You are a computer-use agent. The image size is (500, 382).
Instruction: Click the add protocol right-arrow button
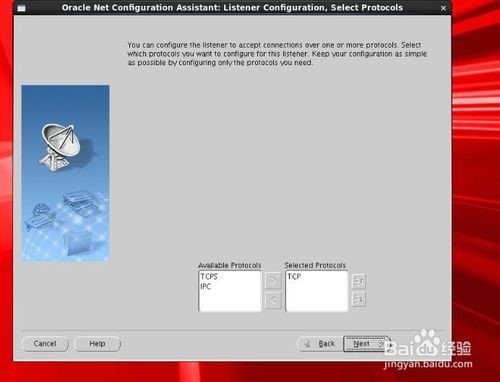273,281
